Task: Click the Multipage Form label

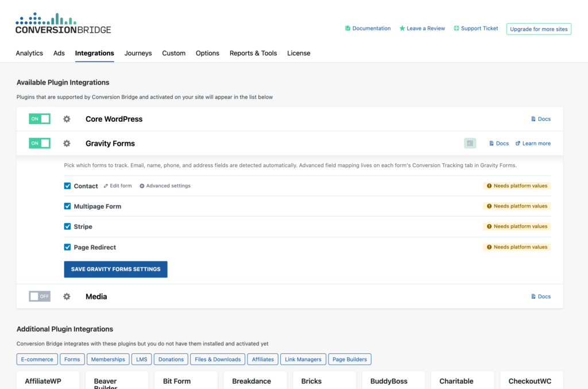Action: [98, 206]
